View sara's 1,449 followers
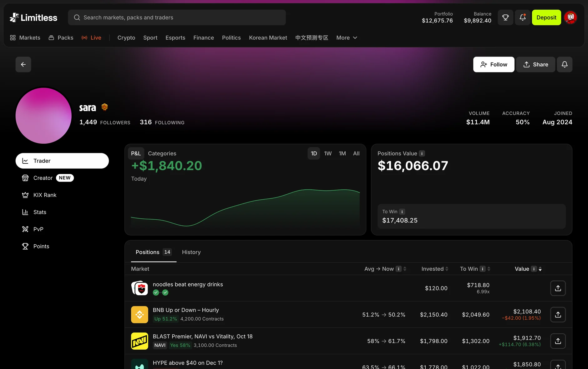Image resolution: width=588 pixels, height=369 pixels. tap(105, 122)
